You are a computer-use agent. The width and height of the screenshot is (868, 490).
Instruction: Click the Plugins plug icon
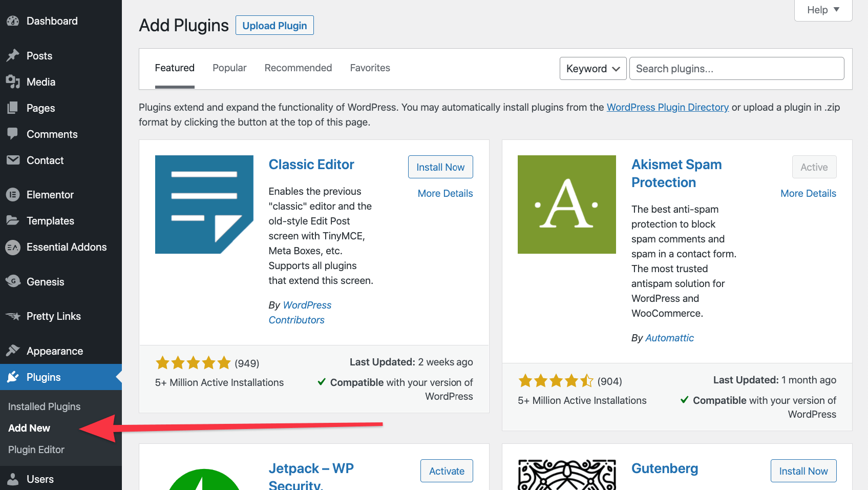coord(13,377)
